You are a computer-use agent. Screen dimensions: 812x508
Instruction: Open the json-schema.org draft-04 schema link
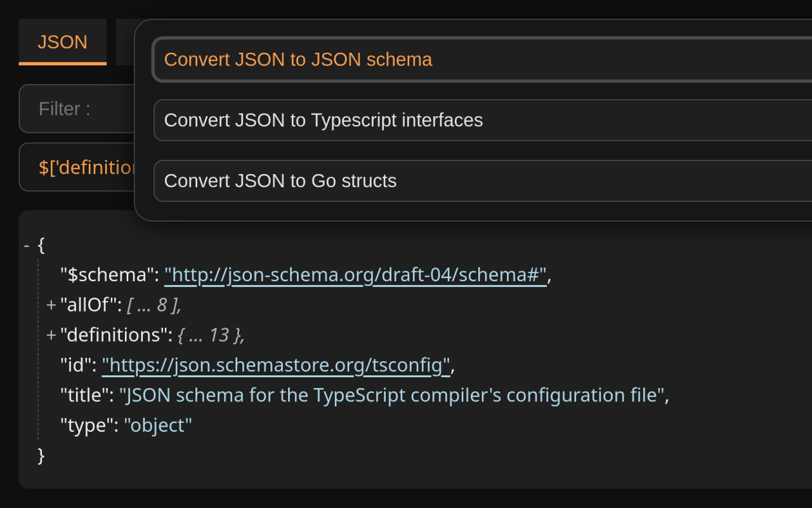355,274
